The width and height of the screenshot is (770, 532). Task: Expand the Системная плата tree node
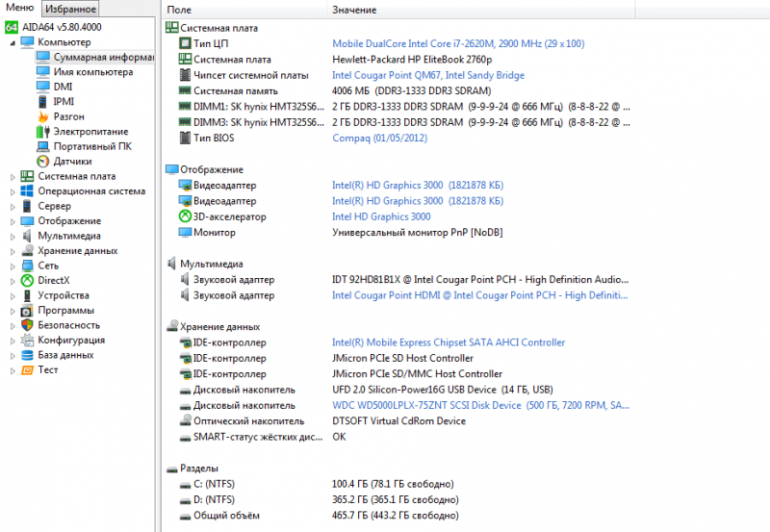click(x=13, y=176)
